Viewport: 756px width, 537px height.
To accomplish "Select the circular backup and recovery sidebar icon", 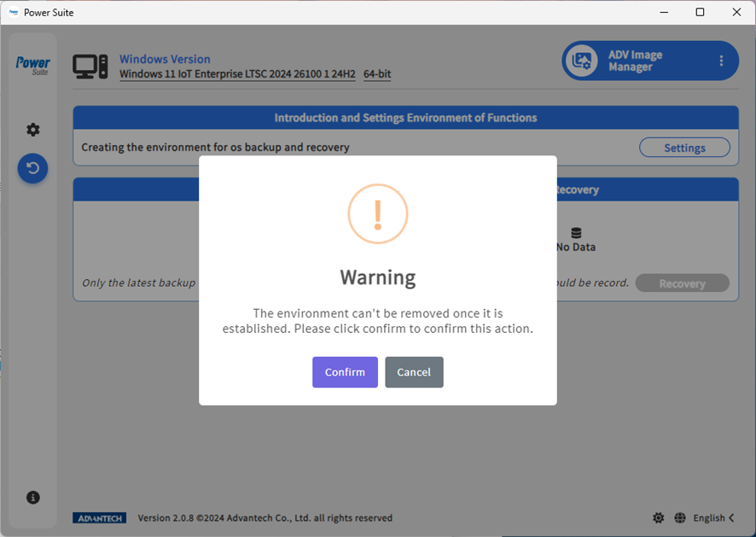I will click(33, 168).
